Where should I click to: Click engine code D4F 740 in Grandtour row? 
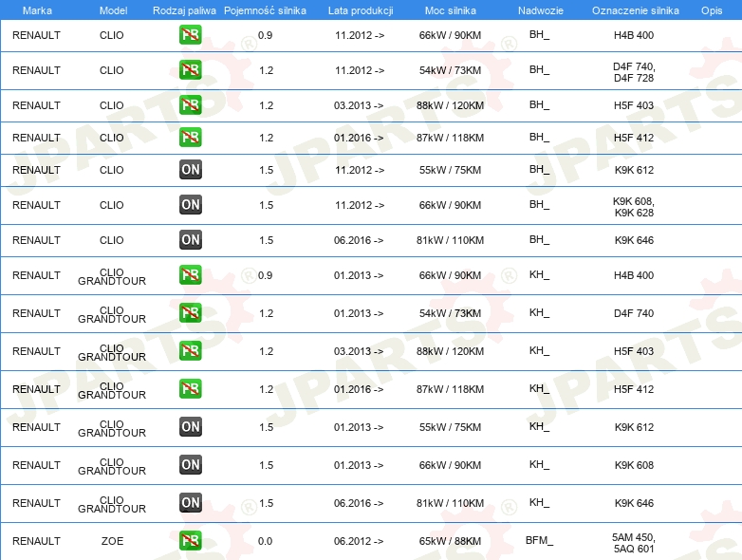(x=634, y=313)
